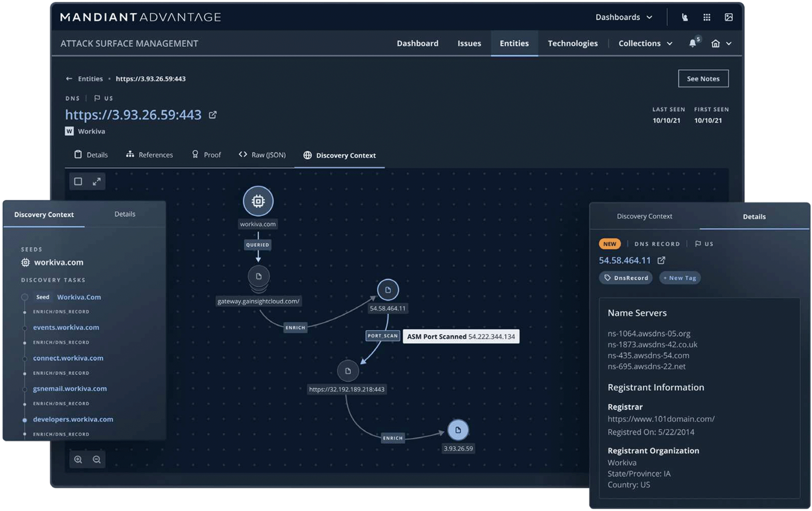This screenshot has height=511, width=812.
Task: Expand the chevron beside the home icon
Action: (729, 43)
